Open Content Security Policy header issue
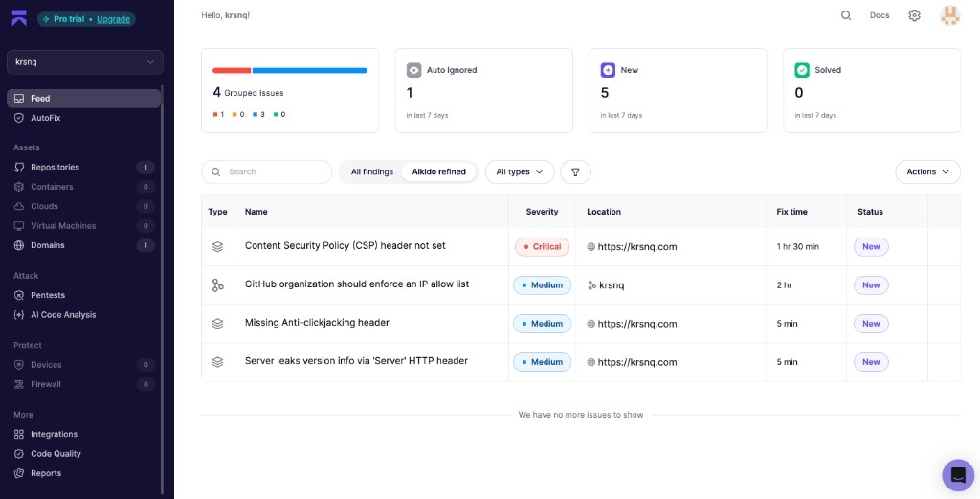Screen dimensions: 980x499 [x=345, y=246]
